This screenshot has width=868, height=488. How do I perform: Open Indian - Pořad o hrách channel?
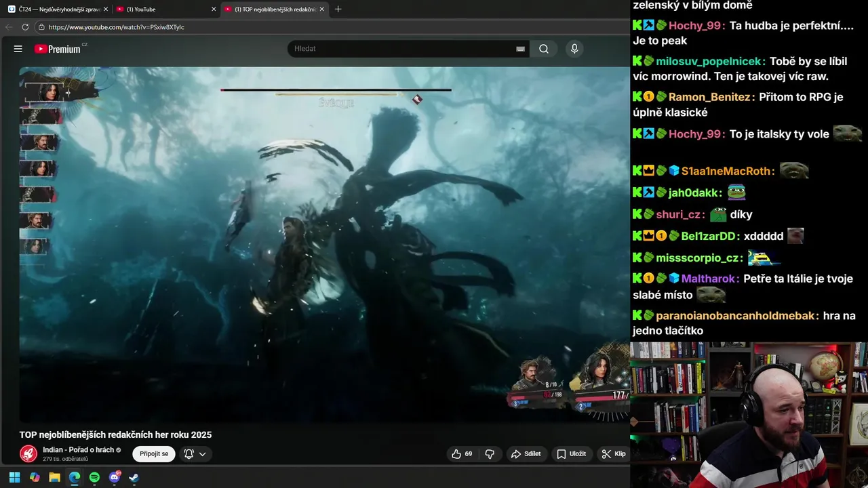(77, 450)
